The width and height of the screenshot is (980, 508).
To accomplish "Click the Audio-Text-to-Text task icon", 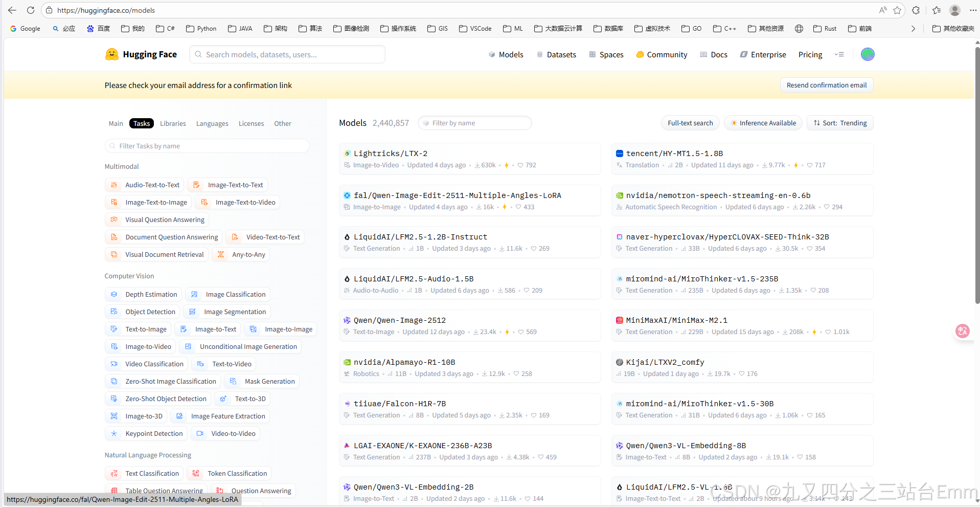I will [115, 185].
